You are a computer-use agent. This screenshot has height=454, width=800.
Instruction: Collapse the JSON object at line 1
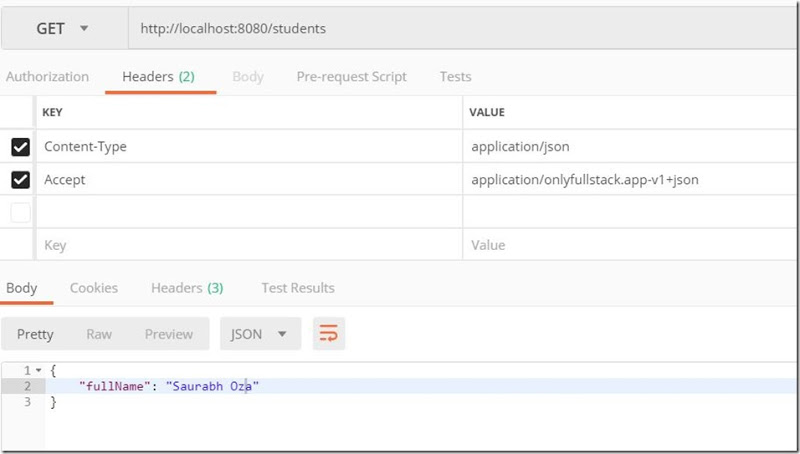click(39, 370)
